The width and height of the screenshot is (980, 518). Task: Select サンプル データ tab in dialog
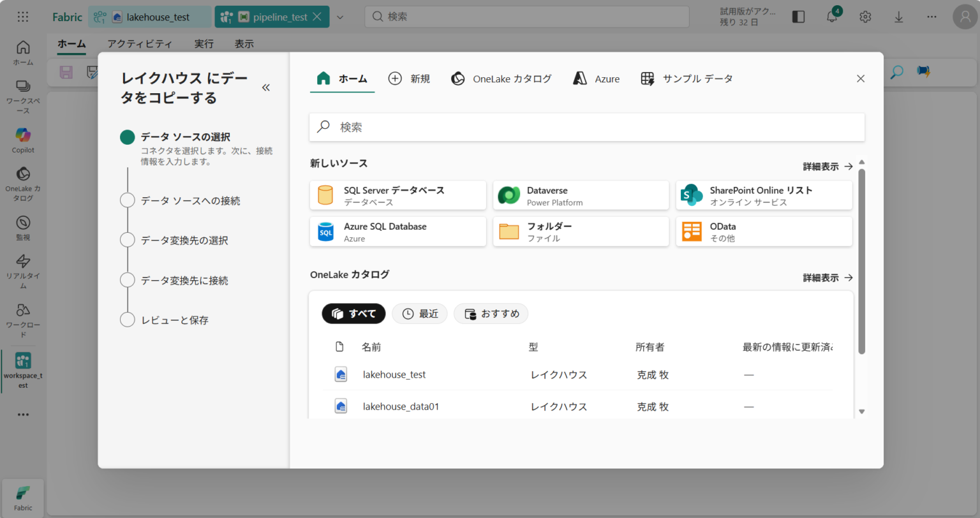tap(687, 79)
